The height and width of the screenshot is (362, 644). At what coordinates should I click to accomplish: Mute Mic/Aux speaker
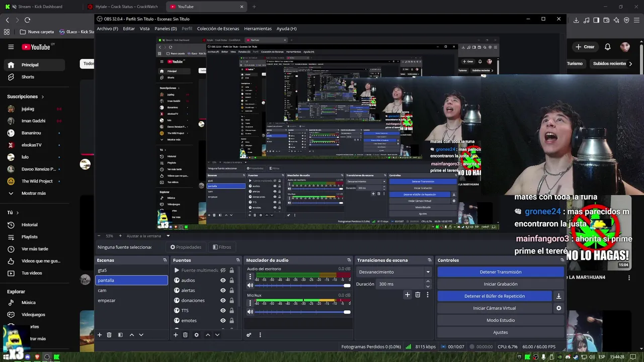250,312
